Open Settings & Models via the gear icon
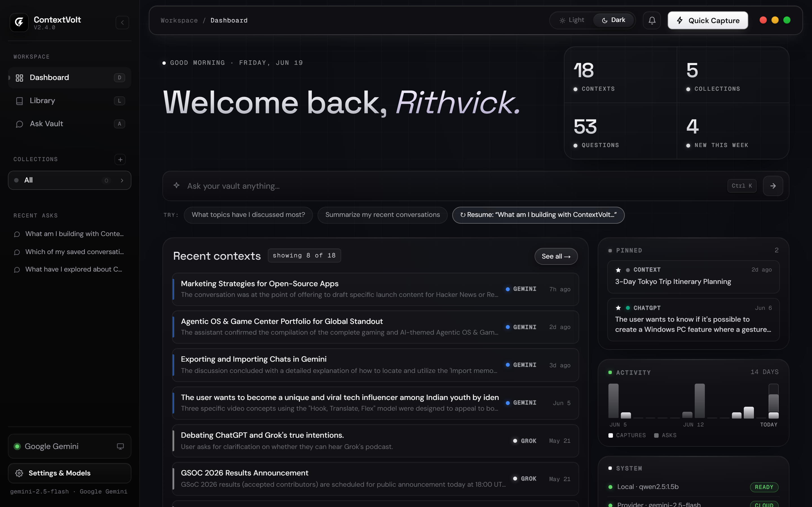 (19, 473)
